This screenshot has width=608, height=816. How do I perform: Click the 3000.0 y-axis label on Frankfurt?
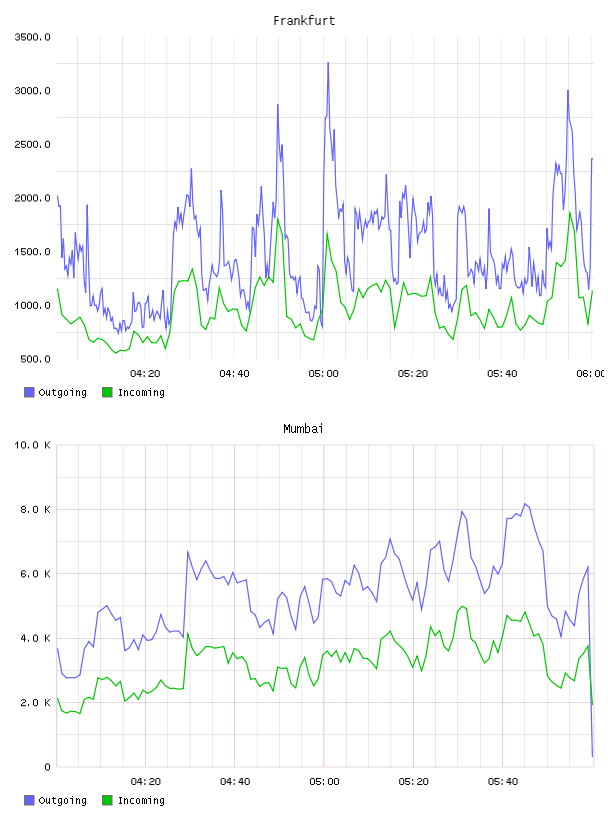coord(32,91)
